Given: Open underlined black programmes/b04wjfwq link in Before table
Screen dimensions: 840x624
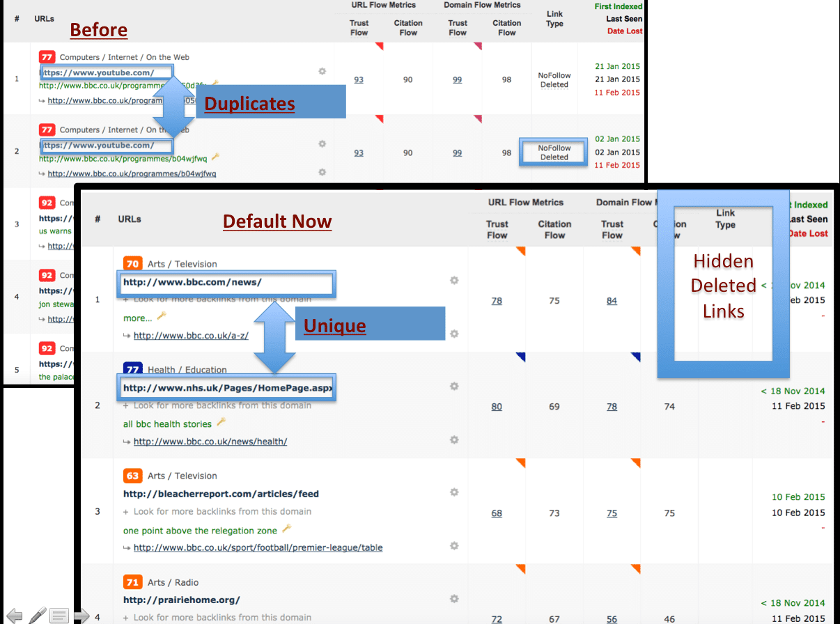Looking at the screenshot, I should [132, 173].
